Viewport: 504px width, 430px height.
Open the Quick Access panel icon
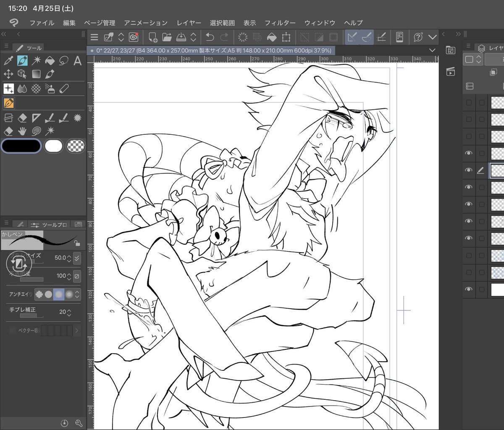450,50
